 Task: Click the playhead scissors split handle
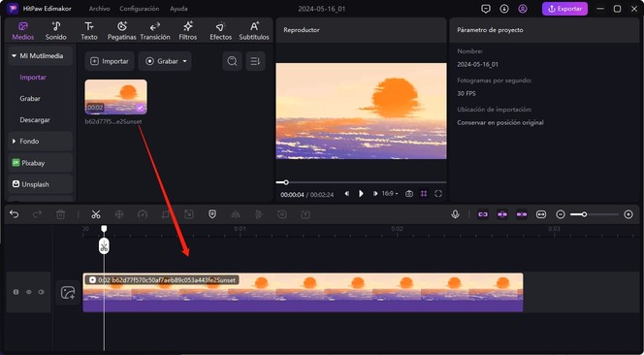(x=105, y=246)
